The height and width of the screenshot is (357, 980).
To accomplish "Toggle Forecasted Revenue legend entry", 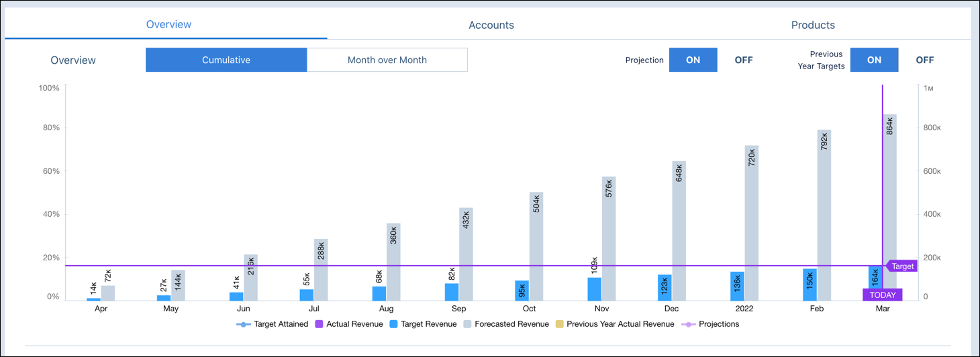I will [x=506, y=324].
